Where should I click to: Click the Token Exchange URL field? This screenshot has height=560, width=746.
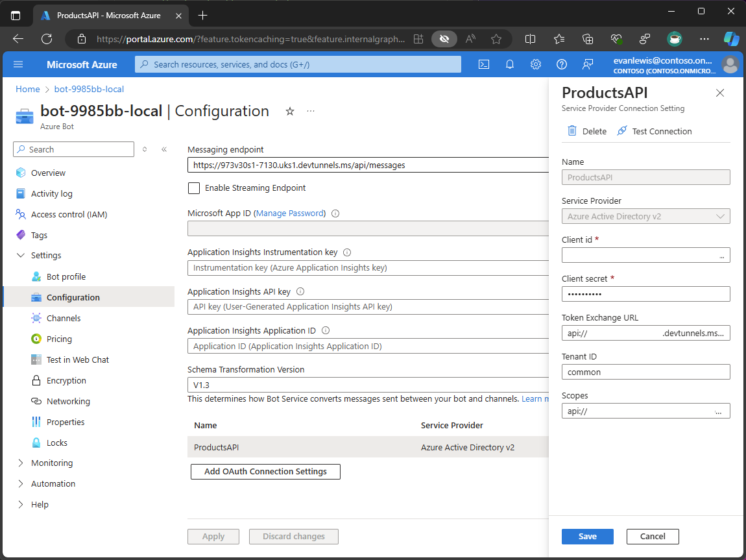pyautogui.click(x=645, y=334)
